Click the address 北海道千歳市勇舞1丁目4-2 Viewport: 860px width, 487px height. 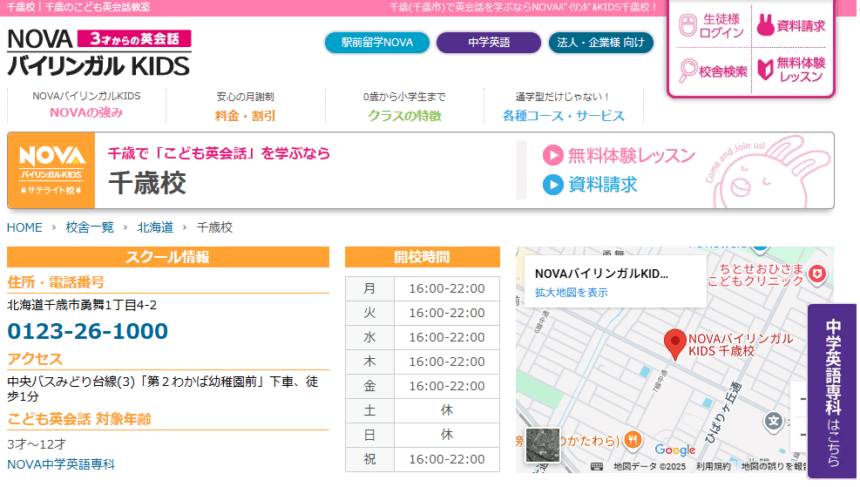(82, 305)
